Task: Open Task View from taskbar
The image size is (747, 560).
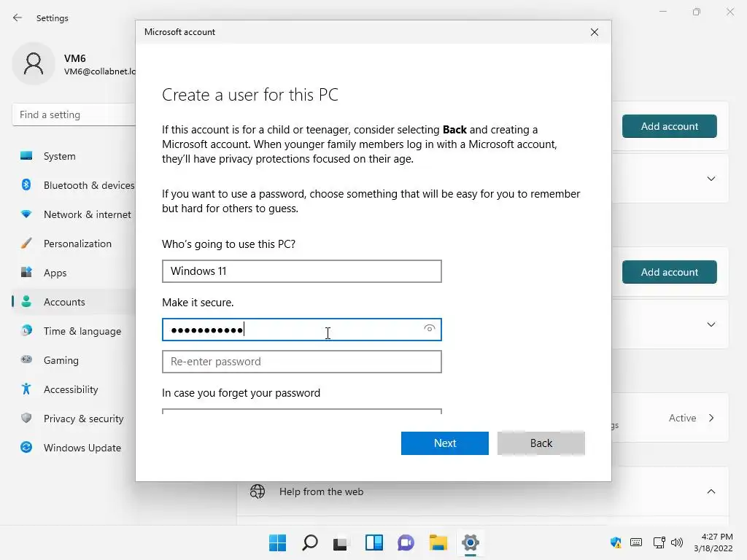Action: click(340, 542)
